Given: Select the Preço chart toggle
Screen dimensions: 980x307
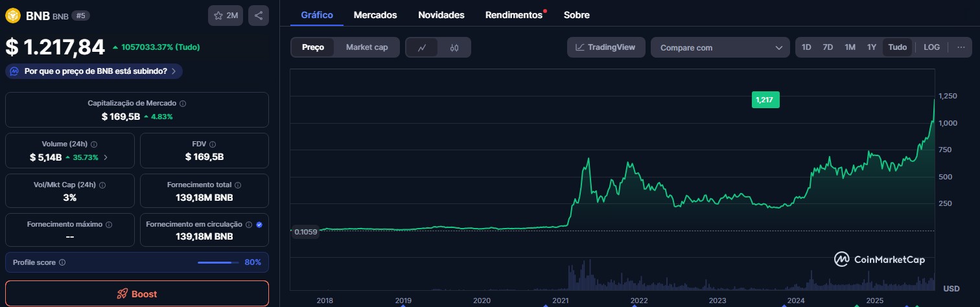Looking at the screenshot, I should tap(313, 47).
